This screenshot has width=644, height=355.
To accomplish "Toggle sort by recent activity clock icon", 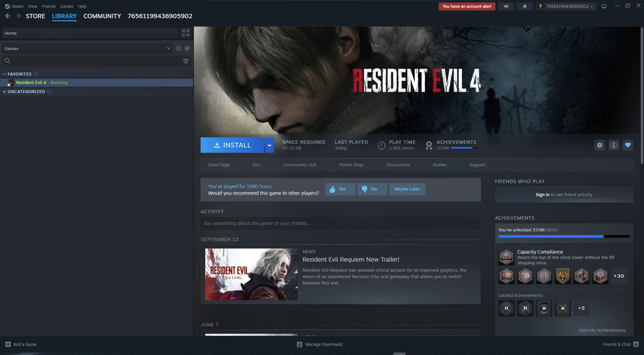I will point(179,48).
